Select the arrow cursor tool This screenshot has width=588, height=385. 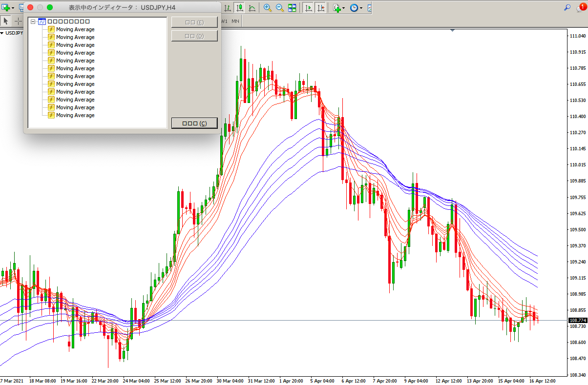6,21
